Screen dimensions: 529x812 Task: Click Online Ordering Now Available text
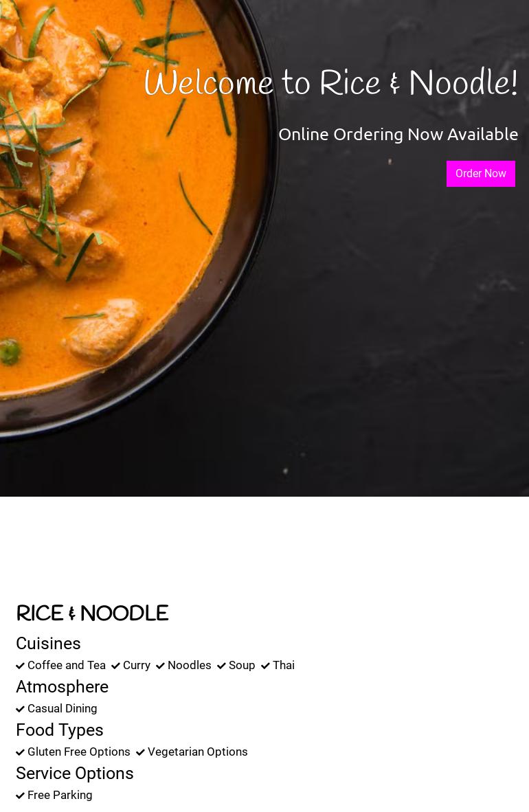(x=398, y=134)
